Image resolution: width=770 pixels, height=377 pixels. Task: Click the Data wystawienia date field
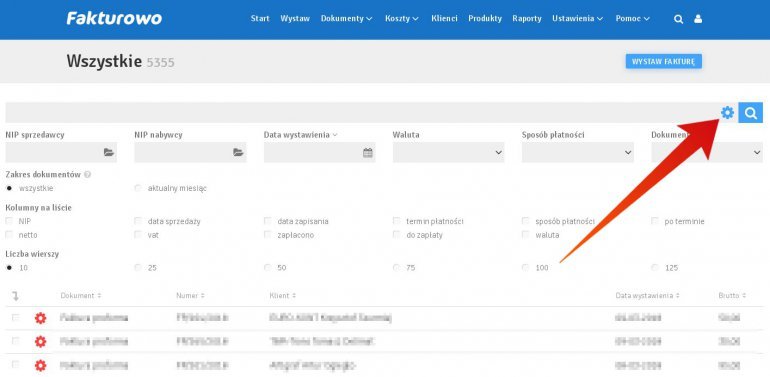pyautogui.click(x=319, y=153)
